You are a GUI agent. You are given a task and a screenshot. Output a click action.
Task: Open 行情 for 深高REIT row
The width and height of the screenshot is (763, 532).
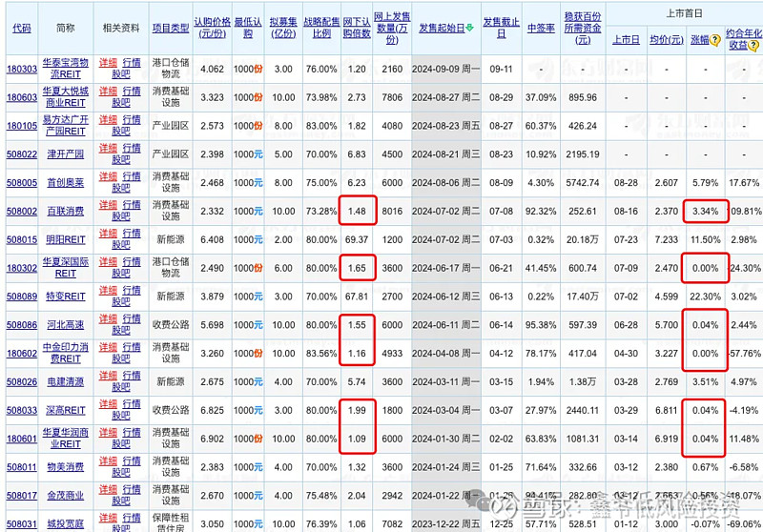click(132, 404)
